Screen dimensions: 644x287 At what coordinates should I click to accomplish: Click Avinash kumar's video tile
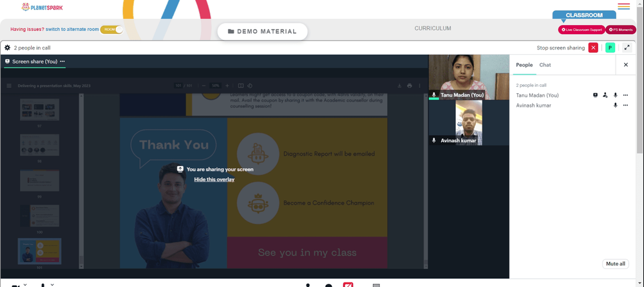[469, 123]
